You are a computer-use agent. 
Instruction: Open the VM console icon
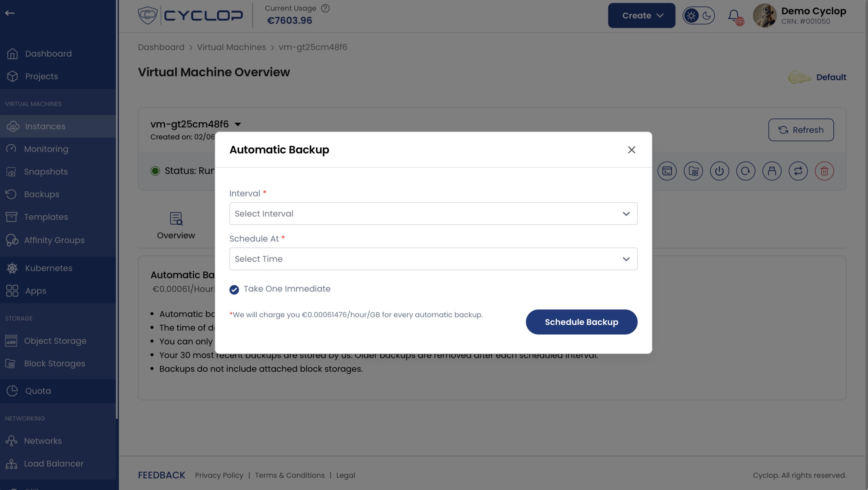coord(667,171)
